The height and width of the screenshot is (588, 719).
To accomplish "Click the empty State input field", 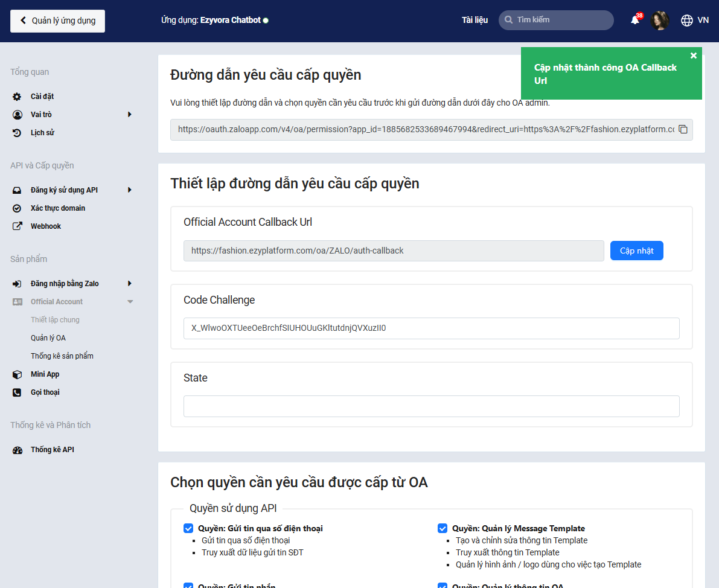I will (x=431, y=406).
